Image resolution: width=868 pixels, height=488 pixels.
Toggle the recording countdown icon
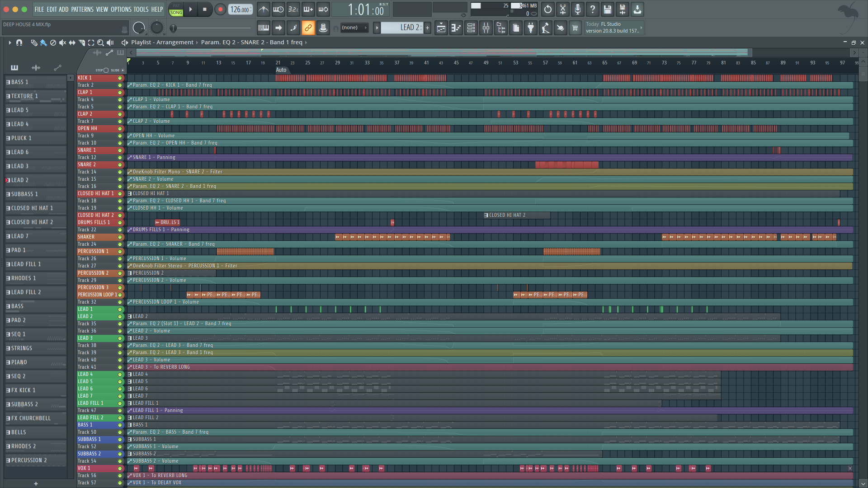coord(293,9)
